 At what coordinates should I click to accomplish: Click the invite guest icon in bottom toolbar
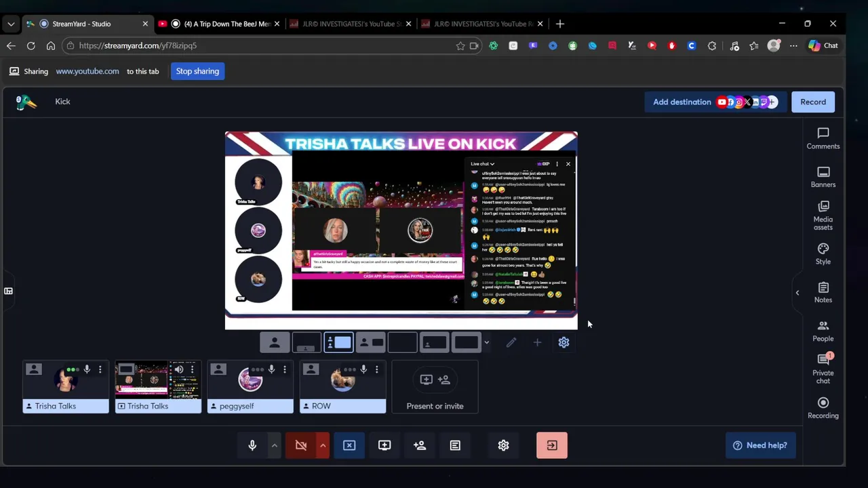420,445
